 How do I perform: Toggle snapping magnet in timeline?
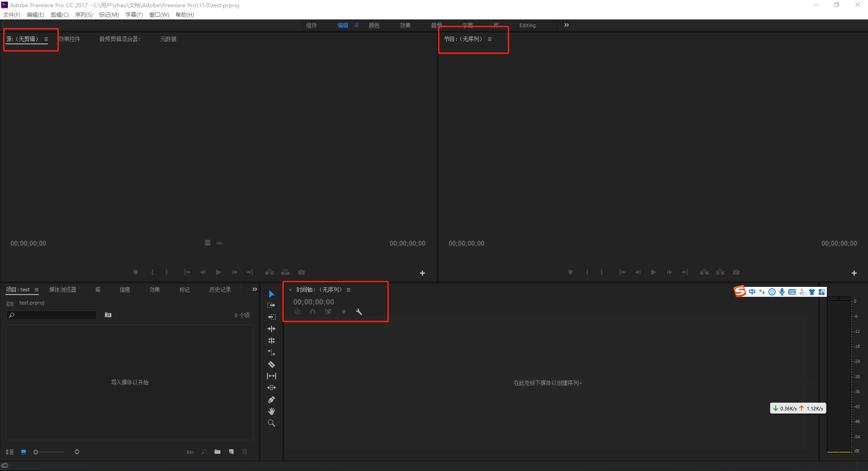[312, 312]
